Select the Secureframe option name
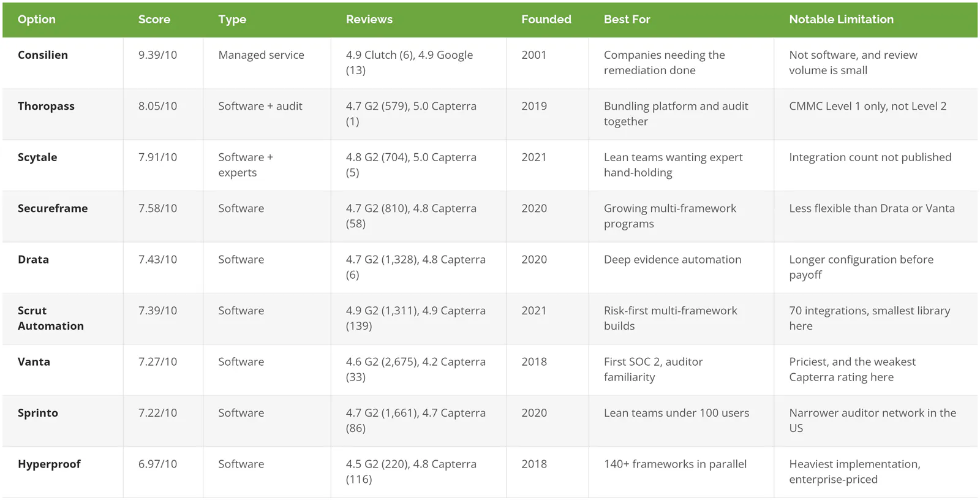980x500 pixels. [x=53, y=208]
